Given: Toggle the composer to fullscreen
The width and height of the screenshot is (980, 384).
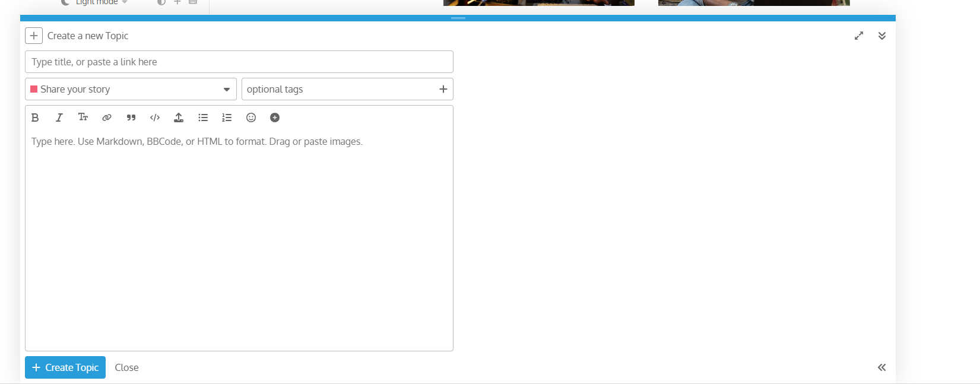Looking at the screenshot, I should tap(859, 36).
